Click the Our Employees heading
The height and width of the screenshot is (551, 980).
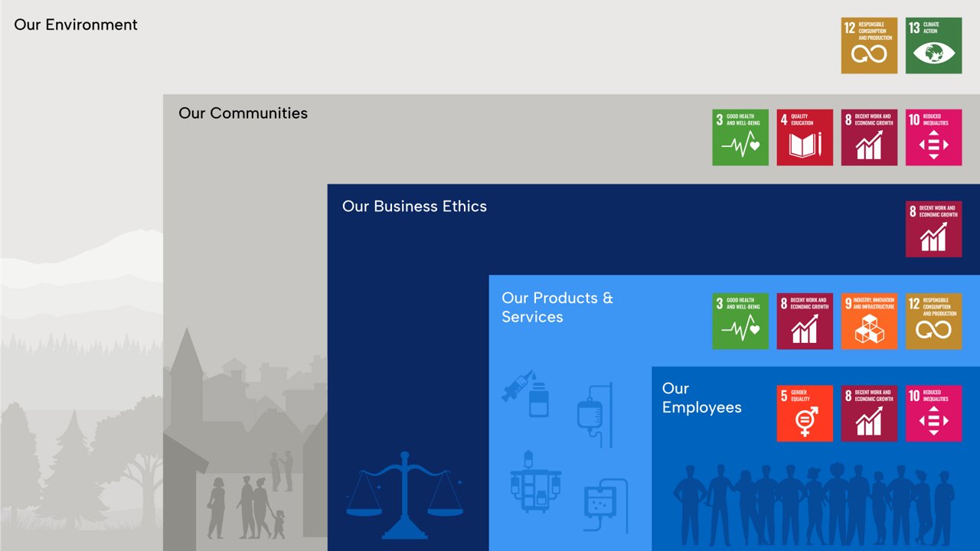tap(701, 398)
